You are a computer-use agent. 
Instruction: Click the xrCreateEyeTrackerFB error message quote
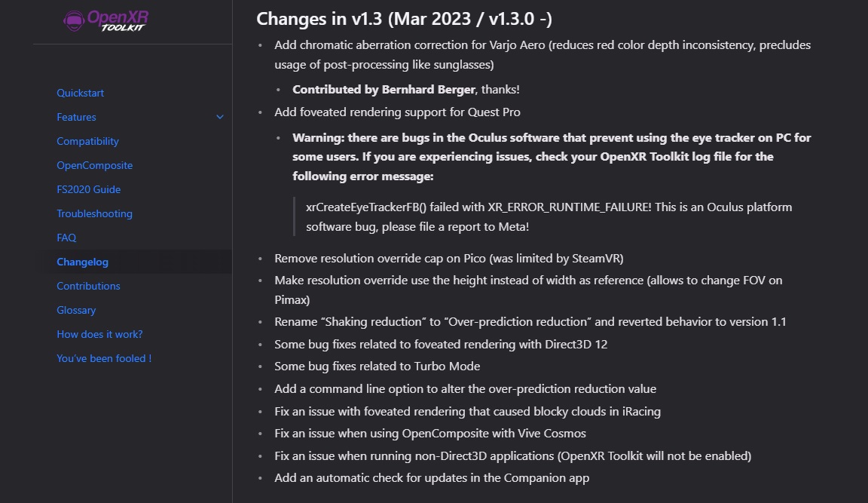pos(549,216)
